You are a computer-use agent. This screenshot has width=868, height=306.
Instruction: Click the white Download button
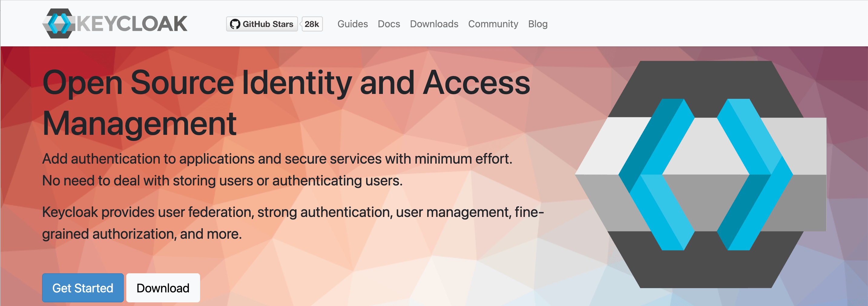(x=163, y=288)
